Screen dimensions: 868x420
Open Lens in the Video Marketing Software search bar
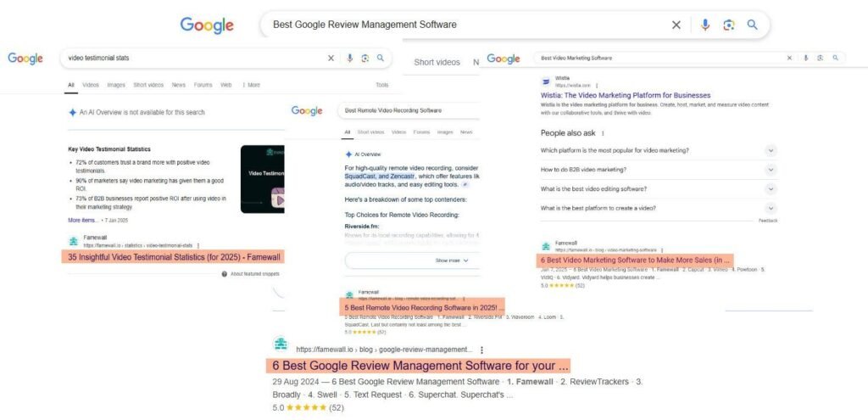pos(821,58)
